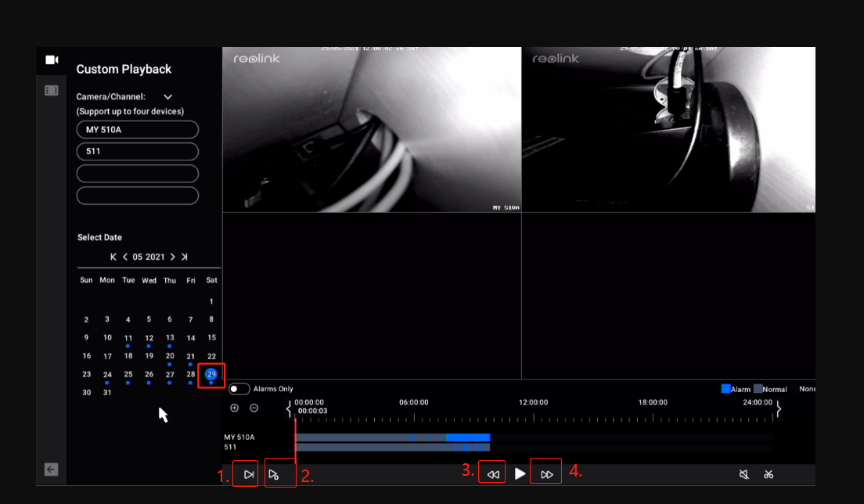Toggle the Alarms Only switch
This screenshot has width=864, height=504.
tap(239, 389)
